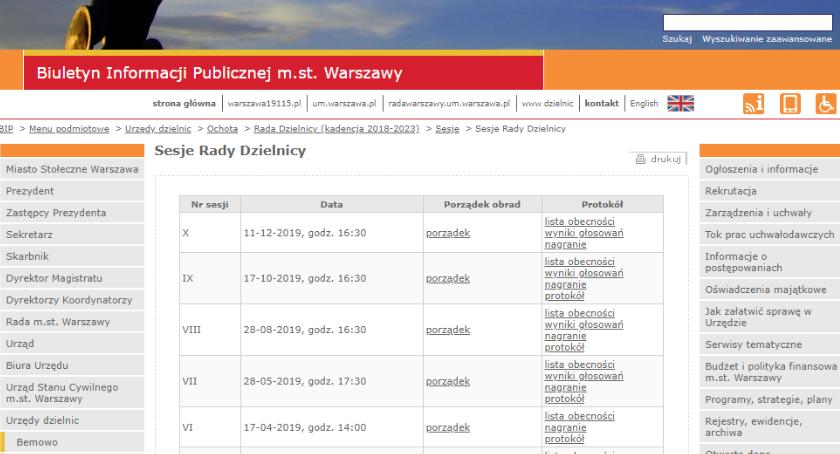Open nagranie for session VIII
Viewport: 840px width, 454px height.
coord(565,336)
